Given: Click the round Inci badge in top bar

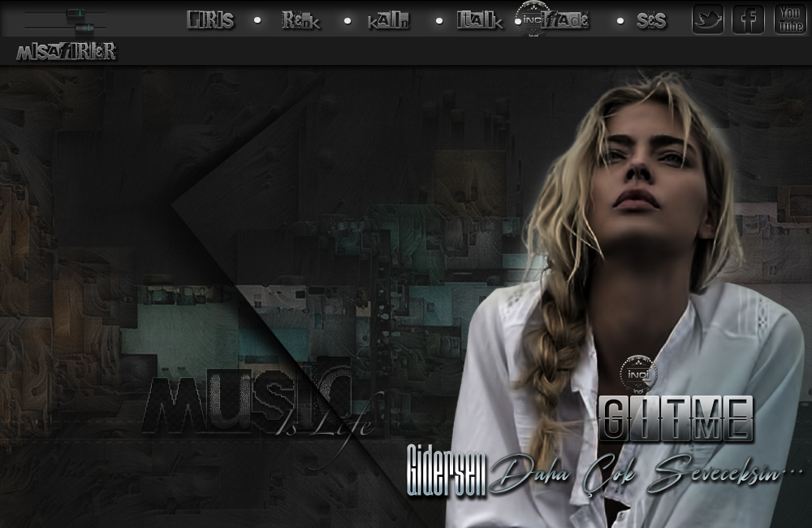Looking at the screenshot, I should tap(533, 17).
